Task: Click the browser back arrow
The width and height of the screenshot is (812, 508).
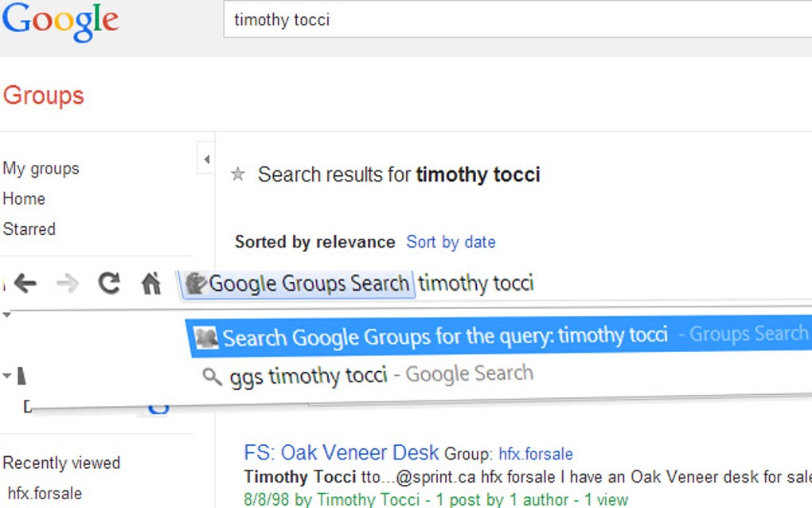Action: pyautogui.click(x=27, y=283)
